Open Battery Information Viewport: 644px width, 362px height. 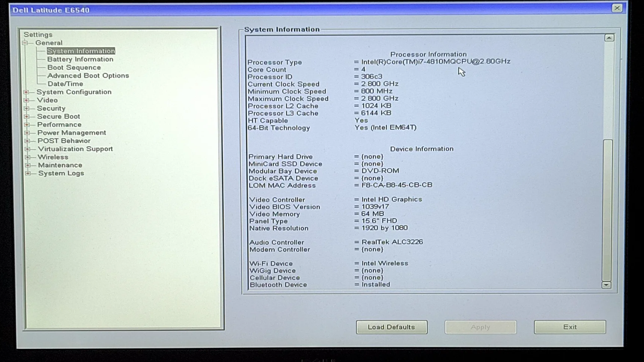[x=80, y=59]
